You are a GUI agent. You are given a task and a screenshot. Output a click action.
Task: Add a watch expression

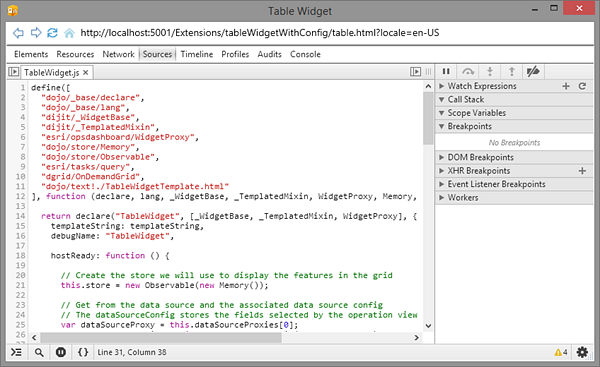click(x=566, y=86)
